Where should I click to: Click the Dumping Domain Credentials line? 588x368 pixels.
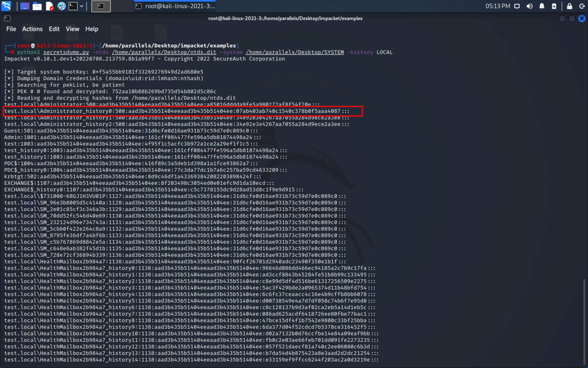[104, 78]
